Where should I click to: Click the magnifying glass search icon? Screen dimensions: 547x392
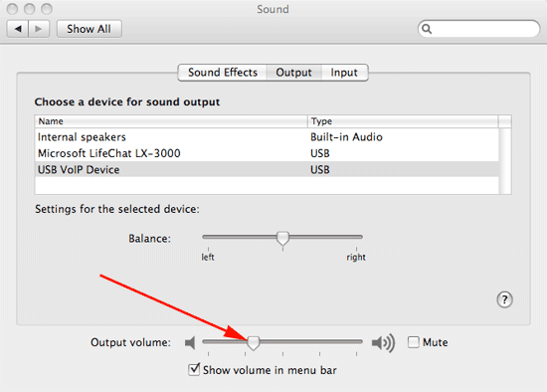click(427, 29)
